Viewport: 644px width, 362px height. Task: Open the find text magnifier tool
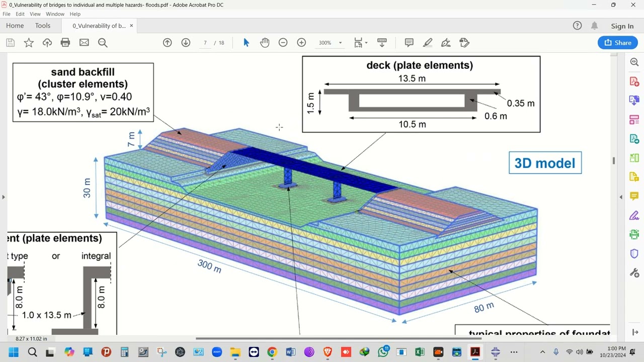coord(103,43)
